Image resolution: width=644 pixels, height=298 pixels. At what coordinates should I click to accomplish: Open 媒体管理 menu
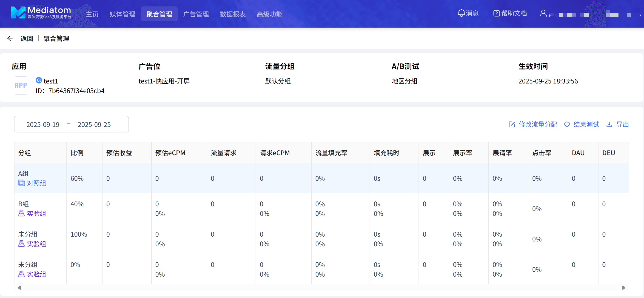122,14
